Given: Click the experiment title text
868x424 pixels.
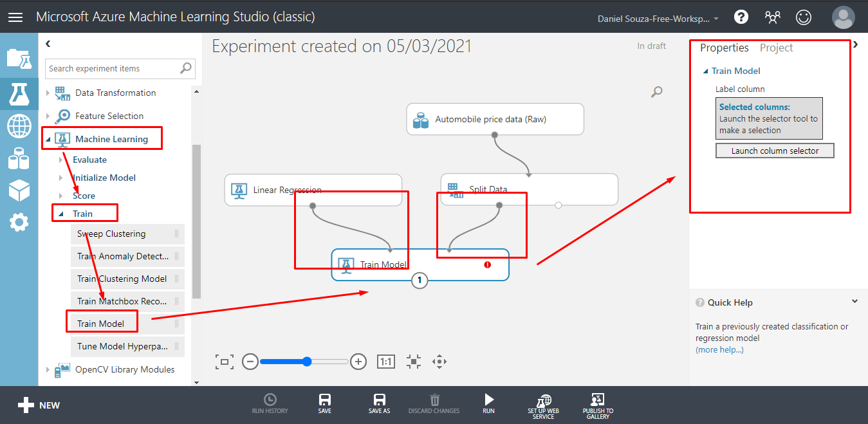Looking at the screenshot, I should coord(342,46).
